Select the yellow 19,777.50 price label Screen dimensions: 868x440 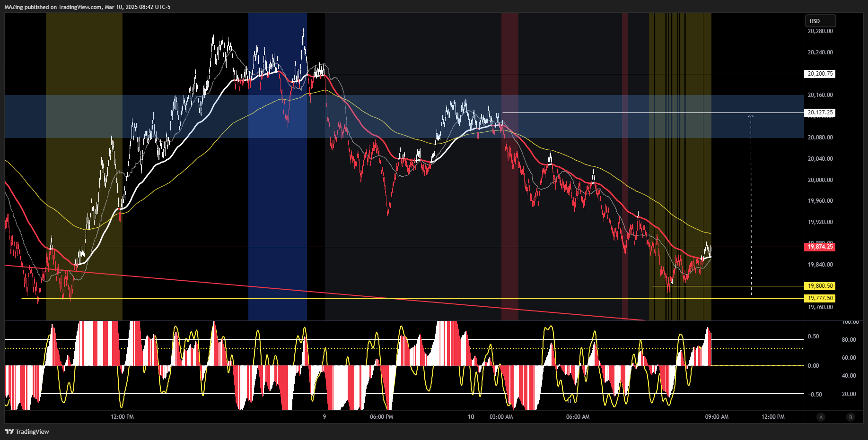coord(820,298)
